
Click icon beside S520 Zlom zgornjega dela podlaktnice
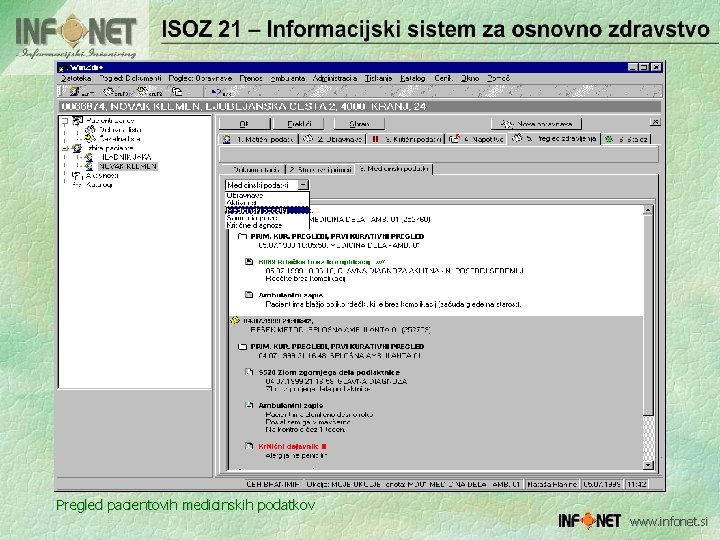249,372
